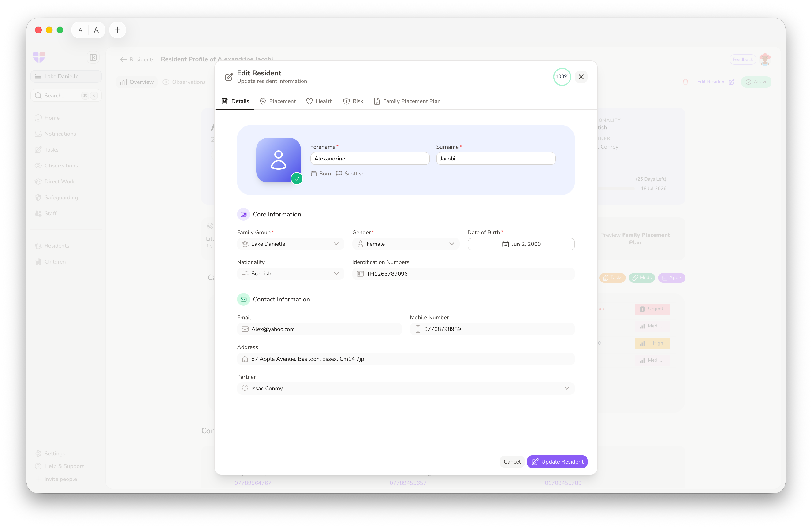812x528 pixels.
Task: Toggle the sidebar collapse icon
Action: (x=93, y=57)
